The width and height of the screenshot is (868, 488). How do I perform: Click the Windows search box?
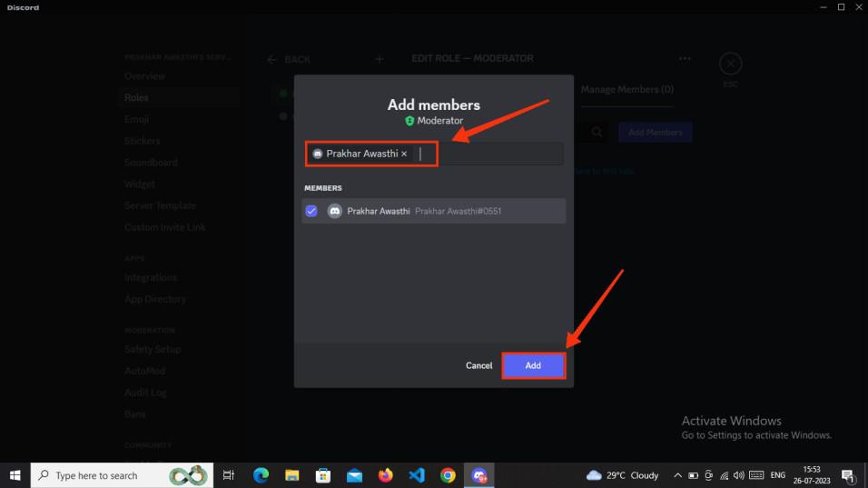(x=122, y=475)
